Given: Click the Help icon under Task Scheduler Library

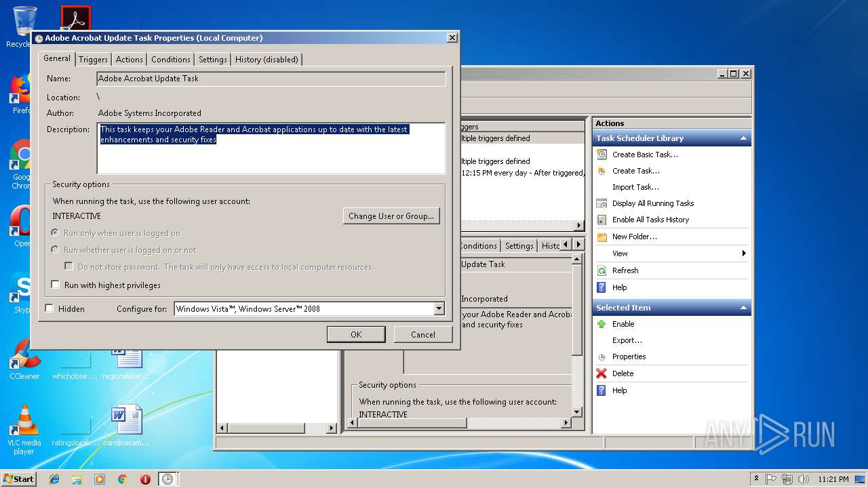Looking at the screenshot, I should (601, 287).
